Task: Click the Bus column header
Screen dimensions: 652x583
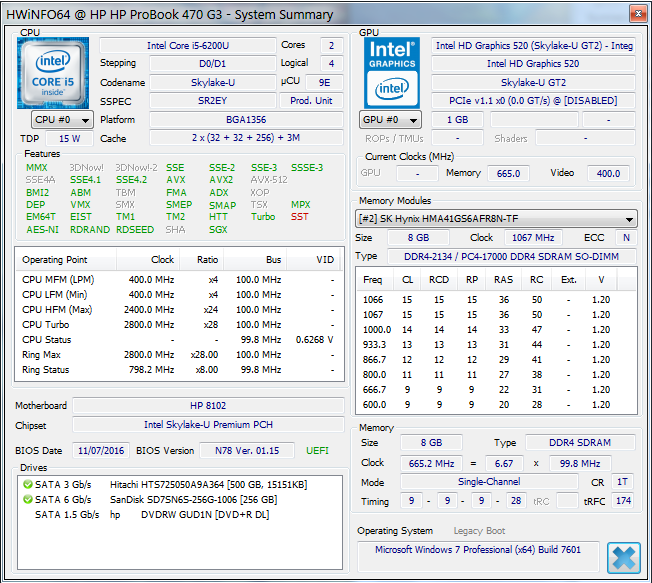Action: pos(255,260)
